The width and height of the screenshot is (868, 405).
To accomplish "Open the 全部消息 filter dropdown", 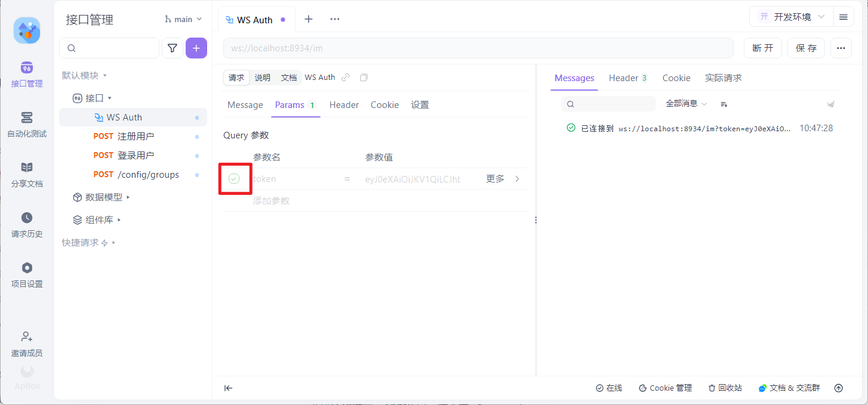I will point(686,104).
